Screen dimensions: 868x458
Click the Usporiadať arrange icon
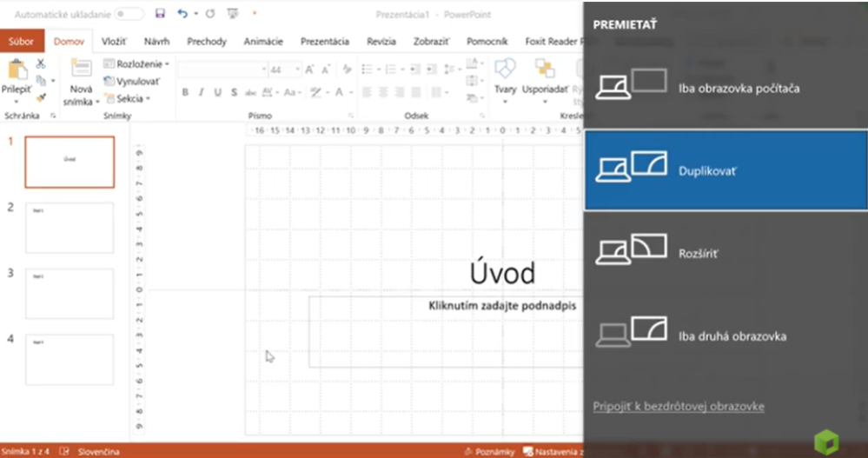(x=545, y=70)
